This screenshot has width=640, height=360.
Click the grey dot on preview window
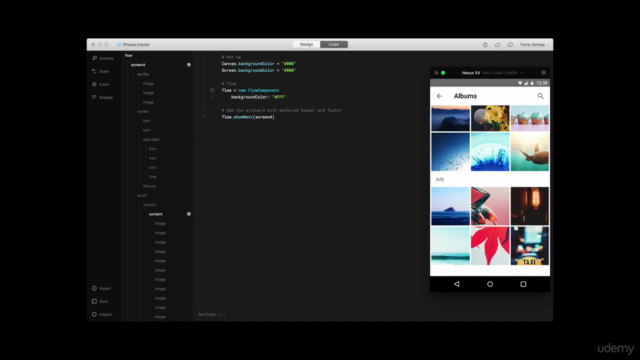(x=436, y=73)
